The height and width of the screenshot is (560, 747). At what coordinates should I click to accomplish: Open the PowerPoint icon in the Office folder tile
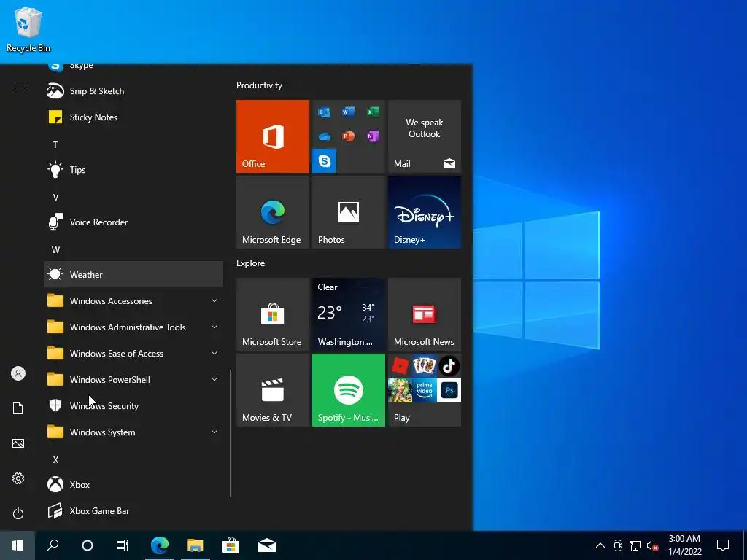[x=348, y=136]
